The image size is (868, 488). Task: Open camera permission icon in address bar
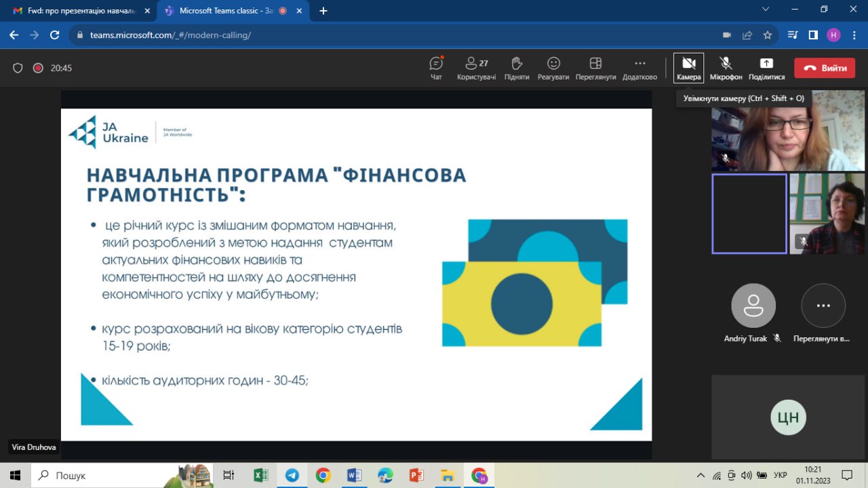click(726, 35)
